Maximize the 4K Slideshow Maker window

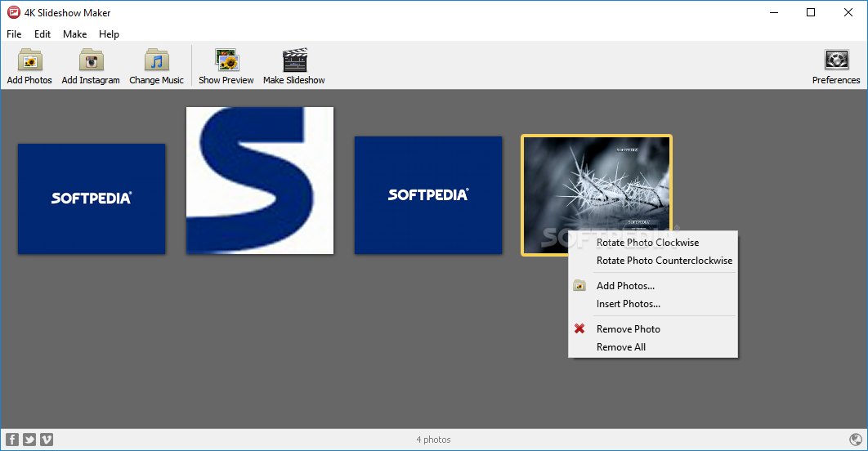click(811, 12)
